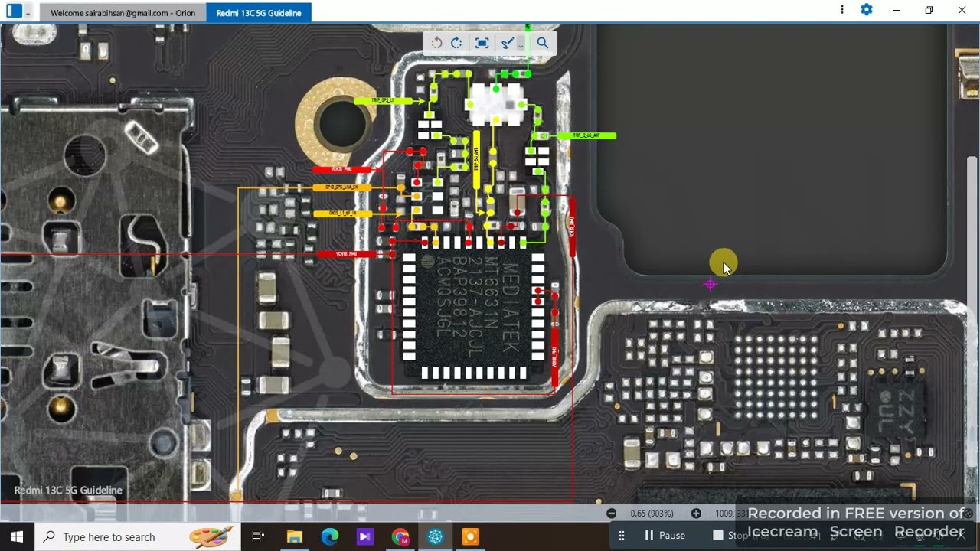Click the VCN18_PMU red label left of chip
Viewport: 980px width, 551px height.
click(x=345, y=254)
